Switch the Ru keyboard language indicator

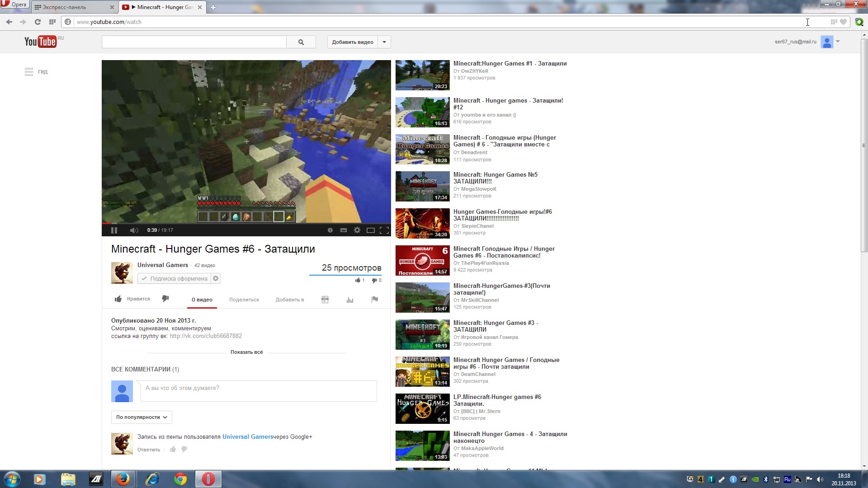click(787, 479)
